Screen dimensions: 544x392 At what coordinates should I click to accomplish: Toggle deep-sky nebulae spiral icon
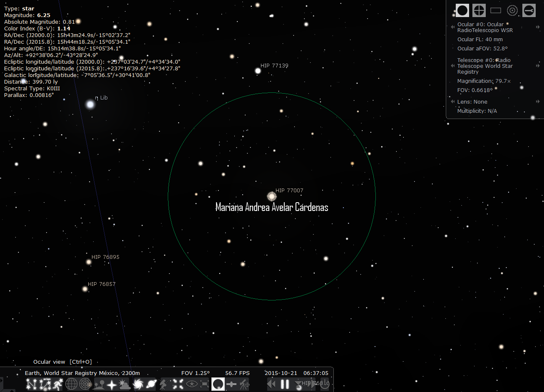click(139, 384)
